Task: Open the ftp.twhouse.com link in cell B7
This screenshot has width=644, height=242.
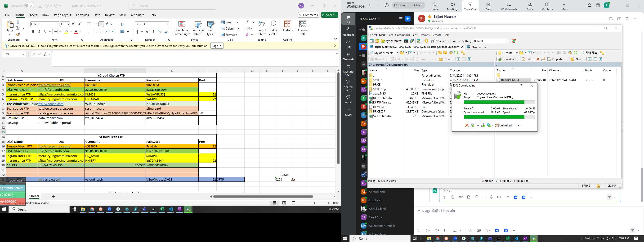Action: 51,104
